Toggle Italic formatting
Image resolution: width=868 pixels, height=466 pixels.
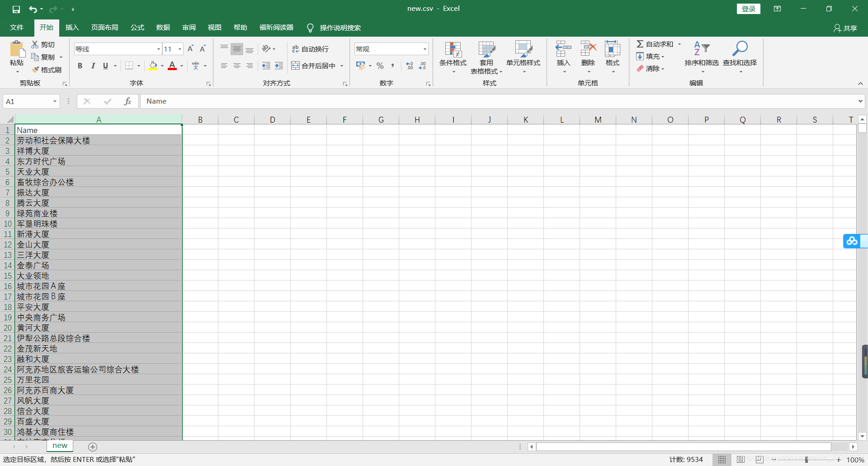[x=93, y=66]
